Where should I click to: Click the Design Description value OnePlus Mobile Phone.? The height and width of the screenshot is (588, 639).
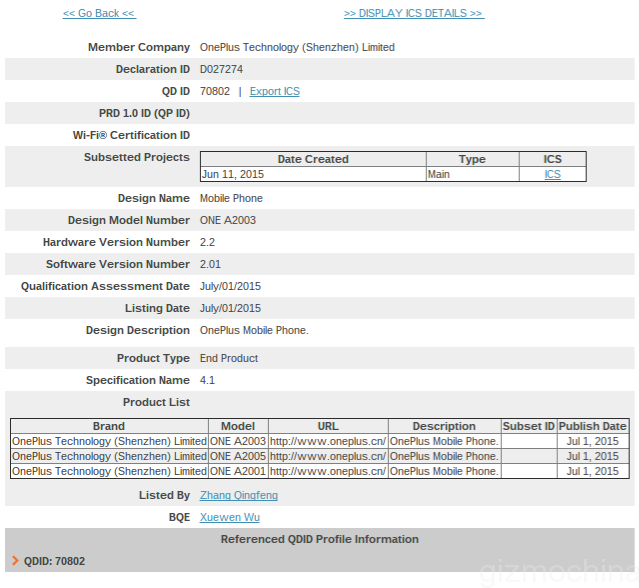click(x=254, y=330)
